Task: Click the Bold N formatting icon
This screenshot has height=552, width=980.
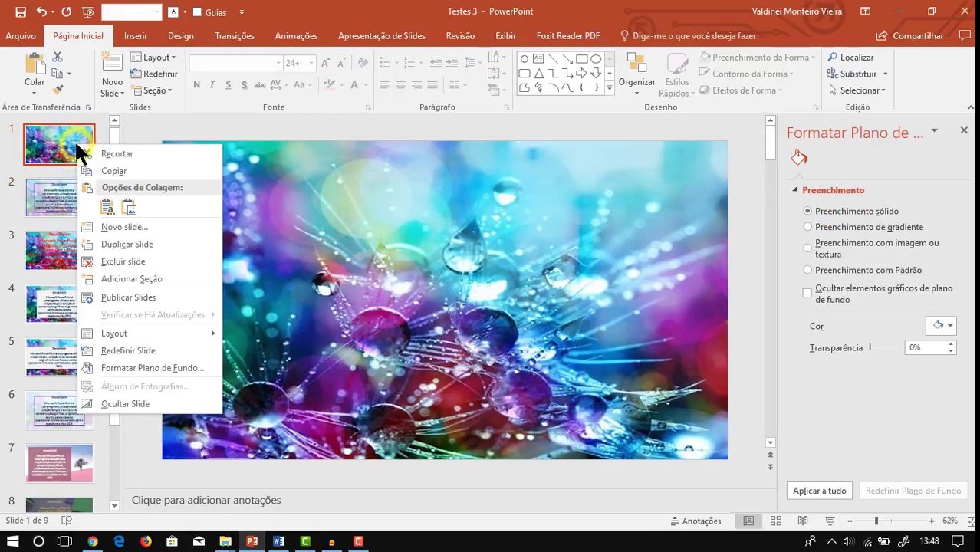Action: point(197,85)
